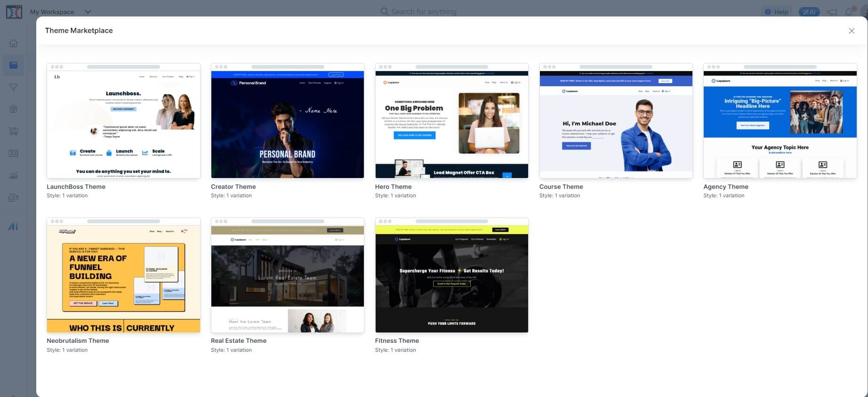
Task: Open the camera-like icon below the funnel icon in sidebar
Action: point(14,109)
